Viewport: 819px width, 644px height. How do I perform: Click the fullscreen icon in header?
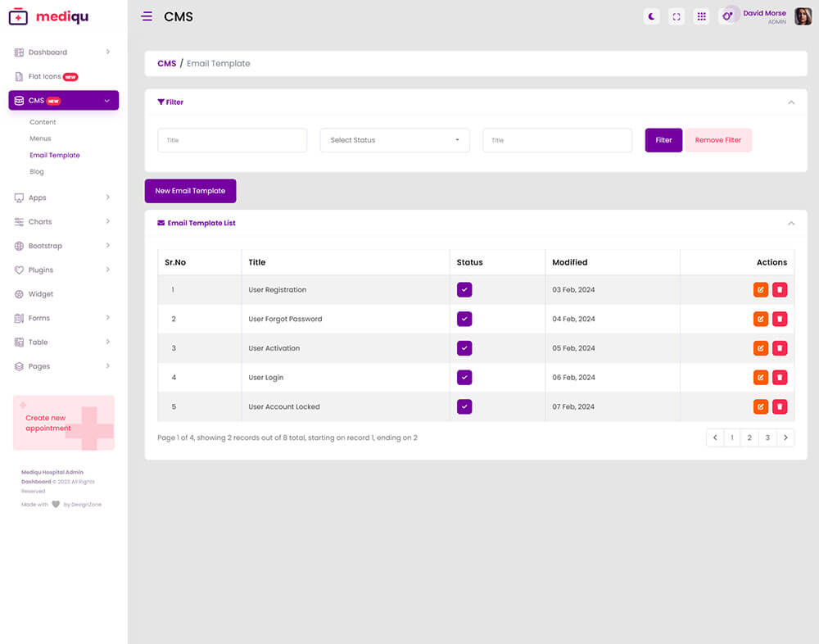point(676,16)
